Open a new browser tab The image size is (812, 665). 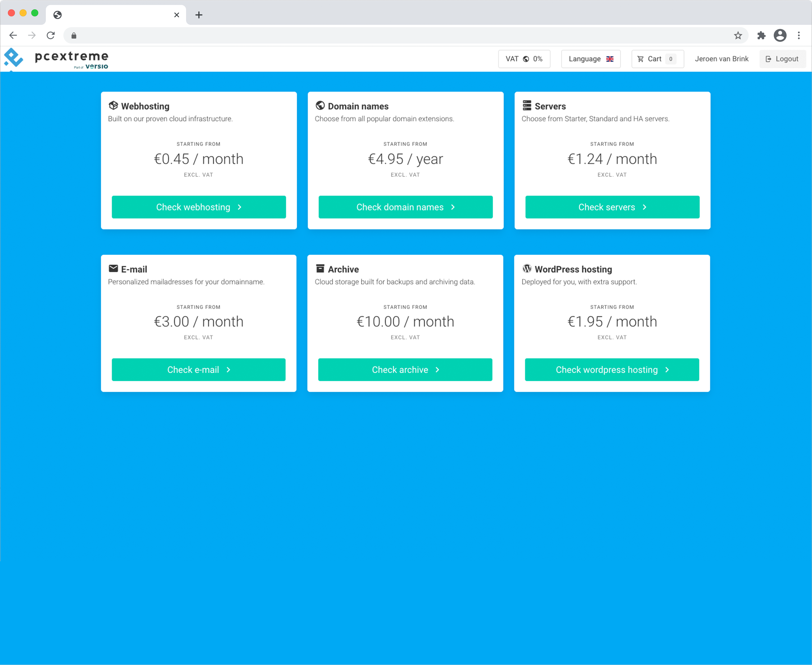click(x=199, y=15)
